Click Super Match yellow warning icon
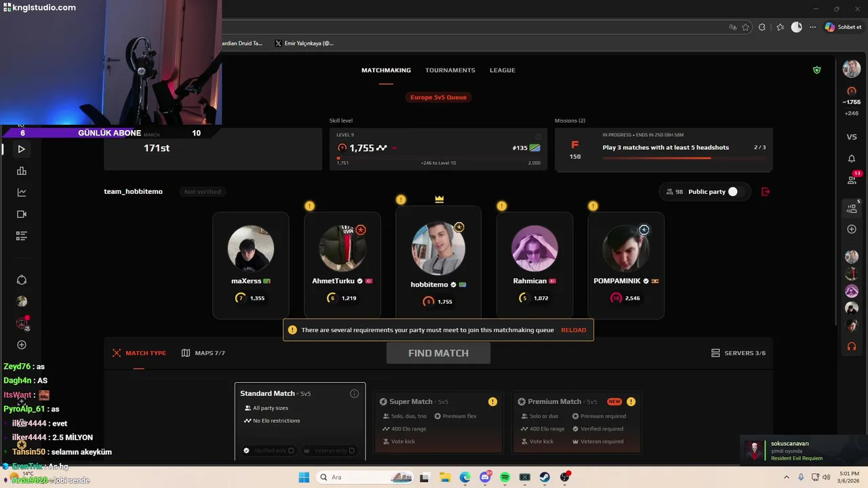This screenshot has height=488, width=868. click(492, 401)
